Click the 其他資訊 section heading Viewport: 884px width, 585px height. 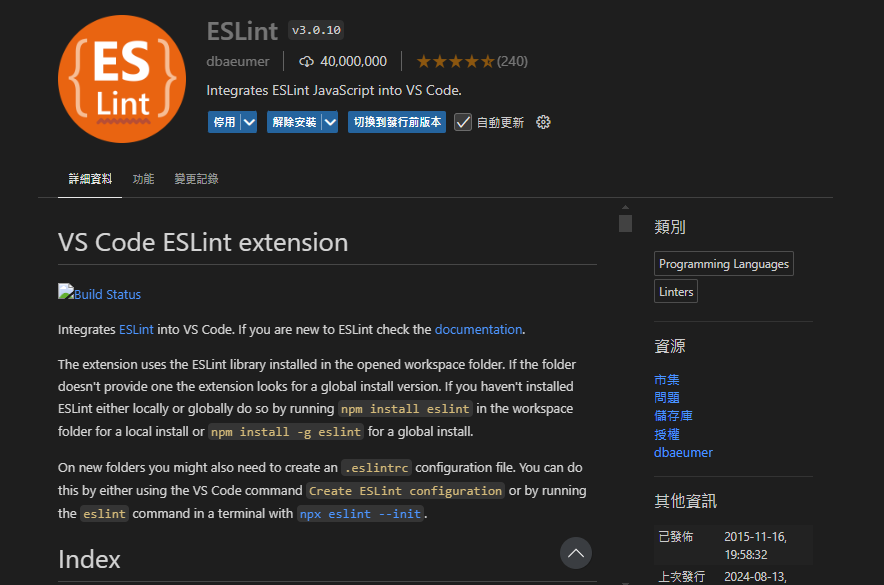point(686,501)
